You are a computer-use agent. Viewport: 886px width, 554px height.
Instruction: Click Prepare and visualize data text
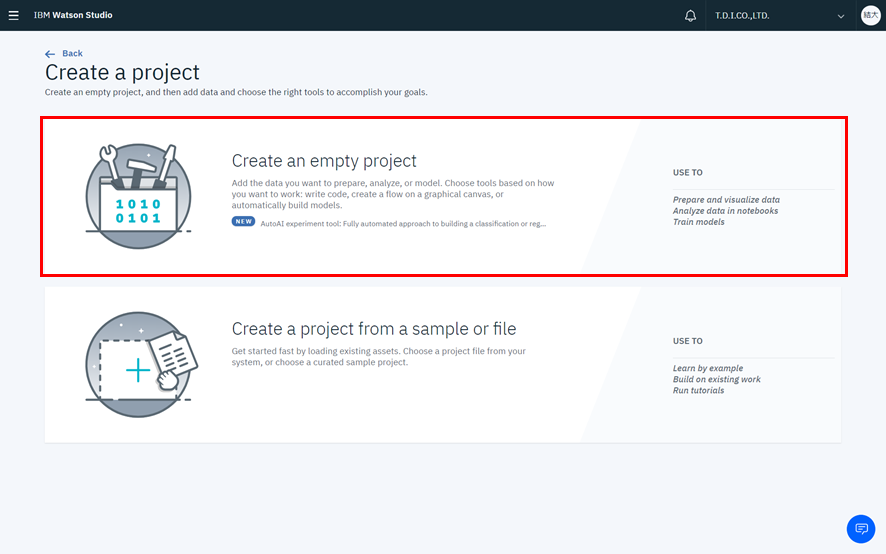click(x=726, y=200)
